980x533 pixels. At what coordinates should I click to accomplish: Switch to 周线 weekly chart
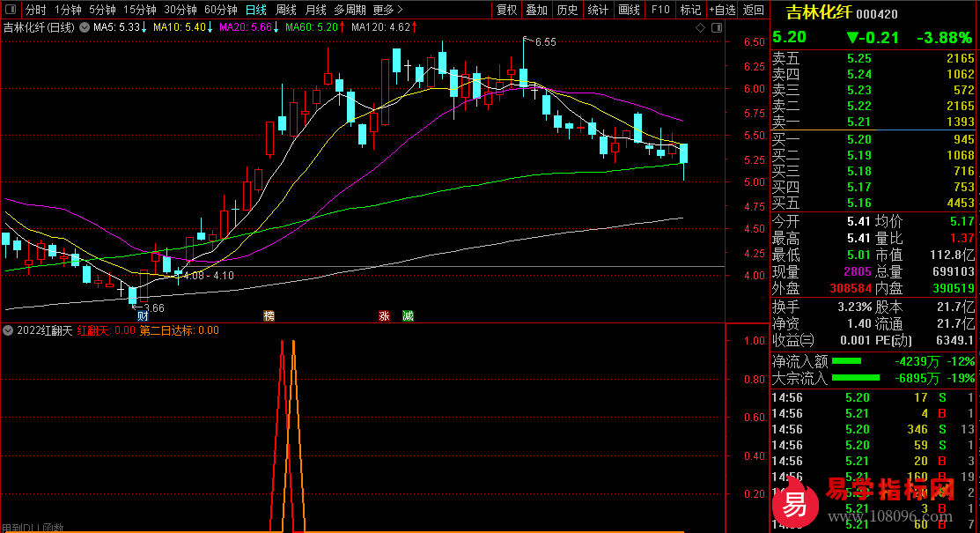[x=285, y=10]
